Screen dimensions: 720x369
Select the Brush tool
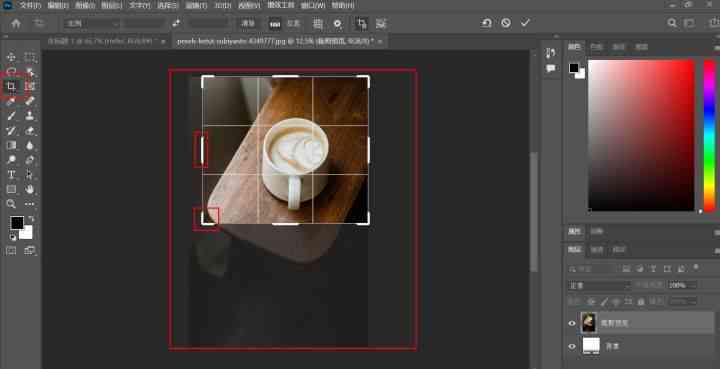click(x=11, y=116)
